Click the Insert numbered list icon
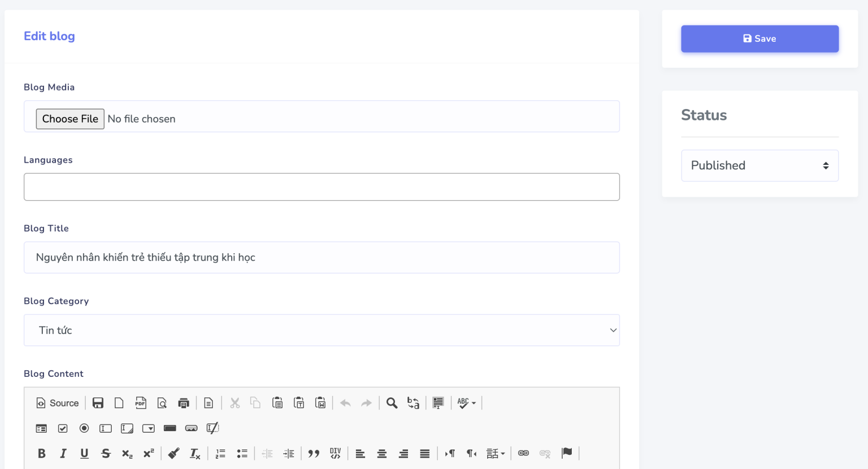This screenshot has width=868, height=469. [220, 453]
